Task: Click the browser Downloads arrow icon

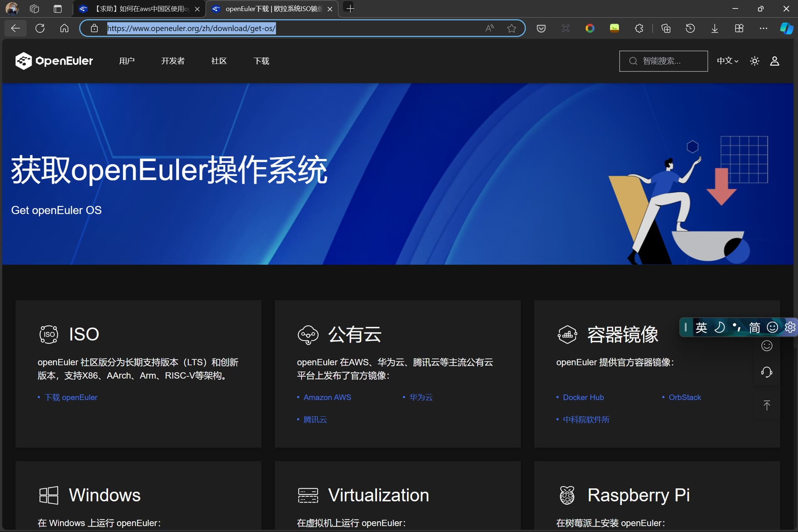Action: coord(714,28)
